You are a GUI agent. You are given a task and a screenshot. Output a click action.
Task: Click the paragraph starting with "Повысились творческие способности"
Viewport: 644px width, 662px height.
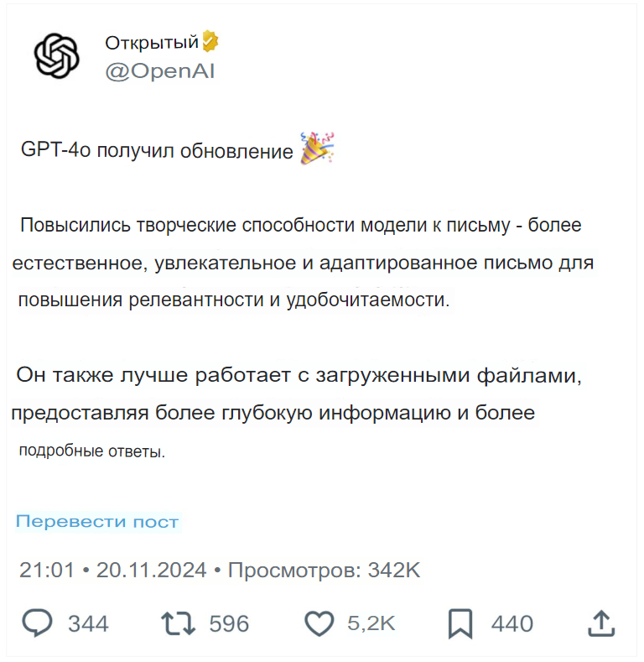pos(302,263)
